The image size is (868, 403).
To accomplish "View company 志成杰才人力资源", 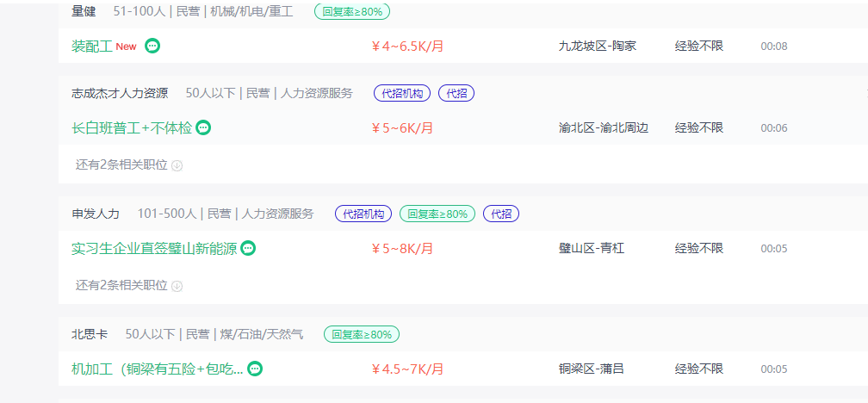I will (120, 94).
